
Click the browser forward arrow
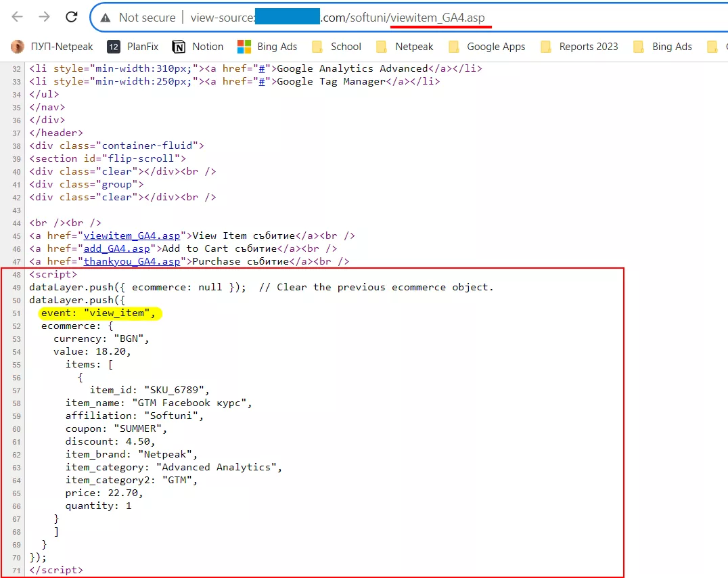(x=44, y=17)
